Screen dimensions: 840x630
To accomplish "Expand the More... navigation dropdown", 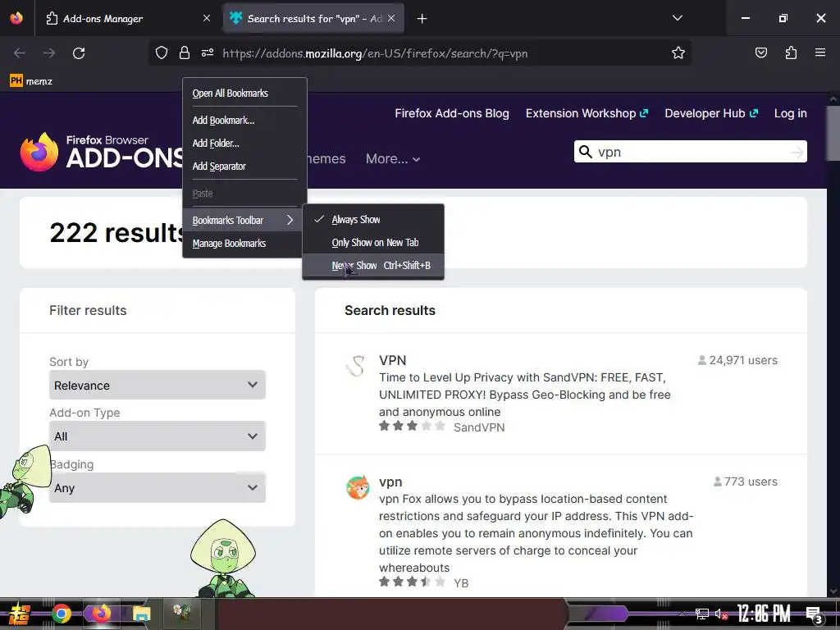I will click(x=393, y=159).
